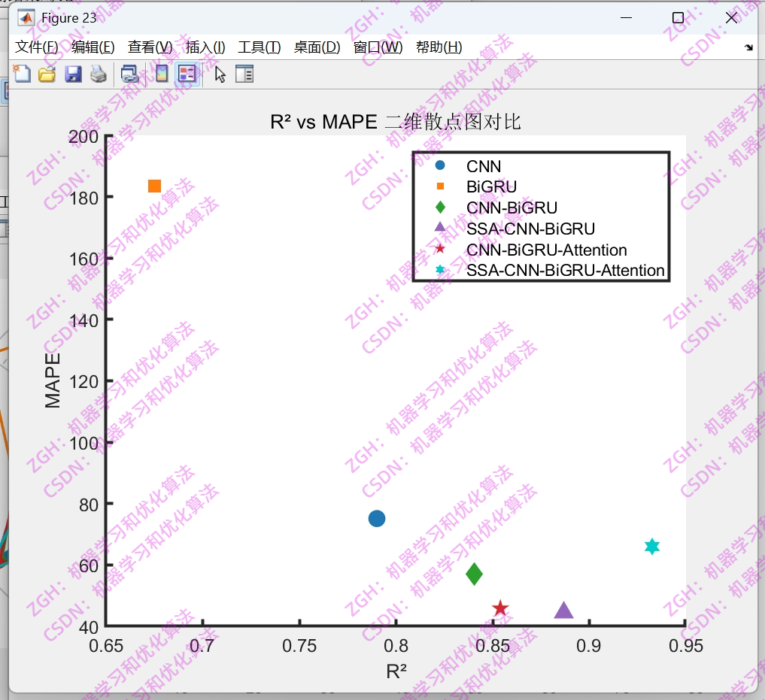Click the MATLAB logo in the title bar
The width and height of the screenshot is (765, 700).
tap(26, 18)
